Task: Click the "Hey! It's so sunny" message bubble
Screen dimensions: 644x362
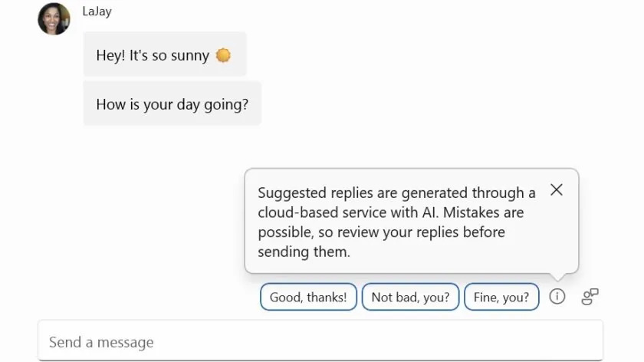Action: click(164, 55)
